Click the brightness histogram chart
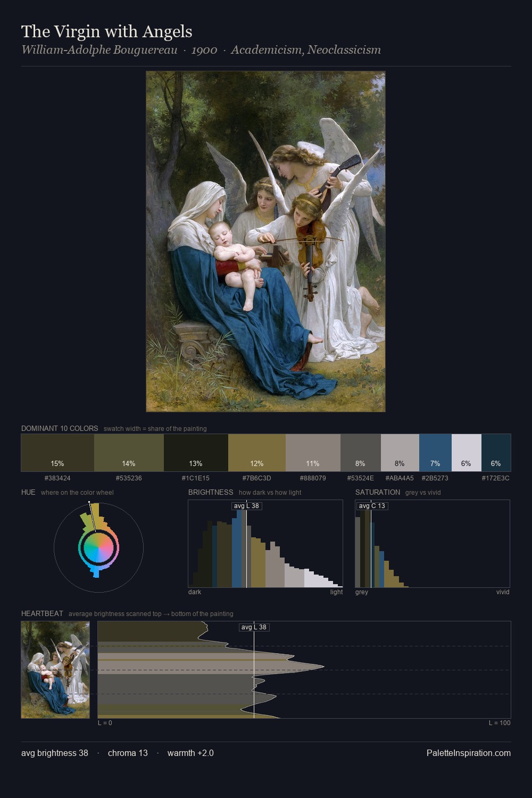 click(x=265, y=544)
